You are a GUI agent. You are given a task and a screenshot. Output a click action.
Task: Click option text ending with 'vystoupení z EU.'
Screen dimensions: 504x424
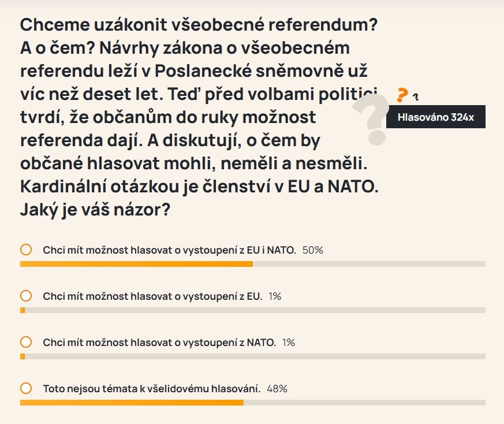[152, 296]
